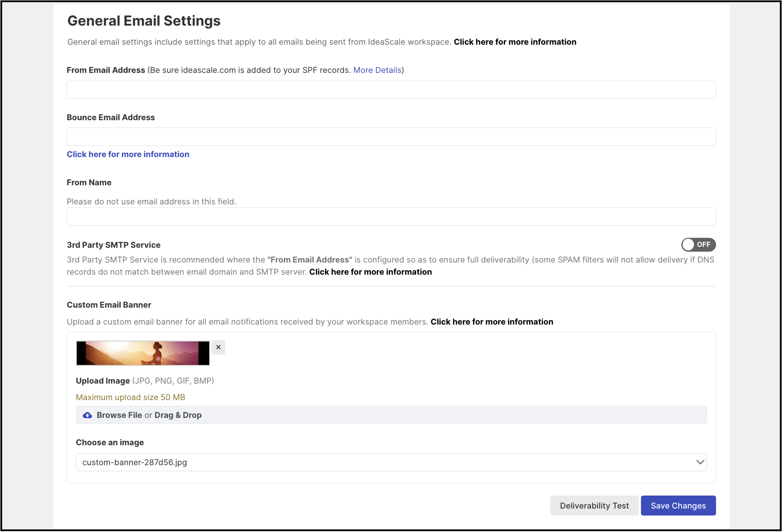The width and height of the screenshot is (782, 532).
Task: Toggle the 3rd Party SMTP Service switch
Action: click(x=698, y=245)
